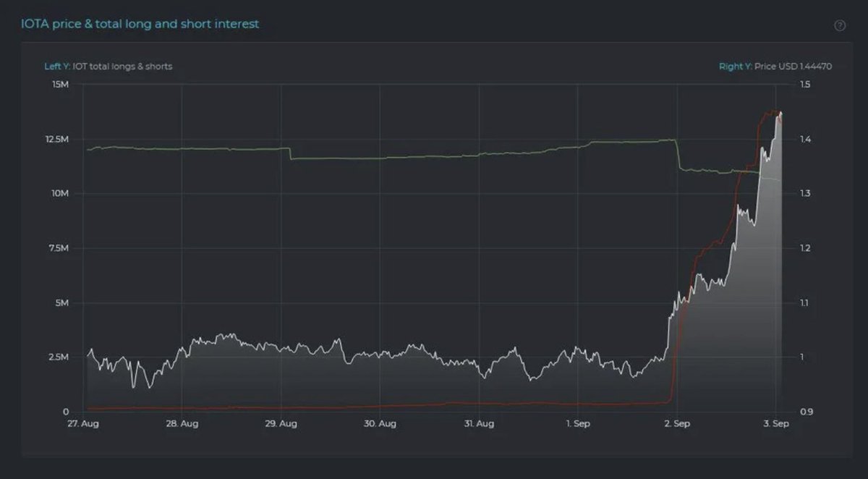Open the help question mark icon
The height and width of the screenshot is (479, 868).
tap(840, 25)
